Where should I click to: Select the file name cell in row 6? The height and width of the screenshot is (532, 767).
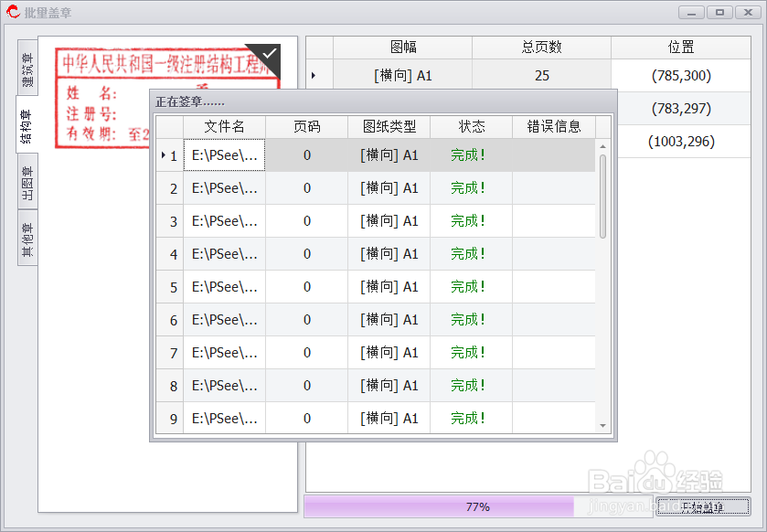(x=225, y=320)
